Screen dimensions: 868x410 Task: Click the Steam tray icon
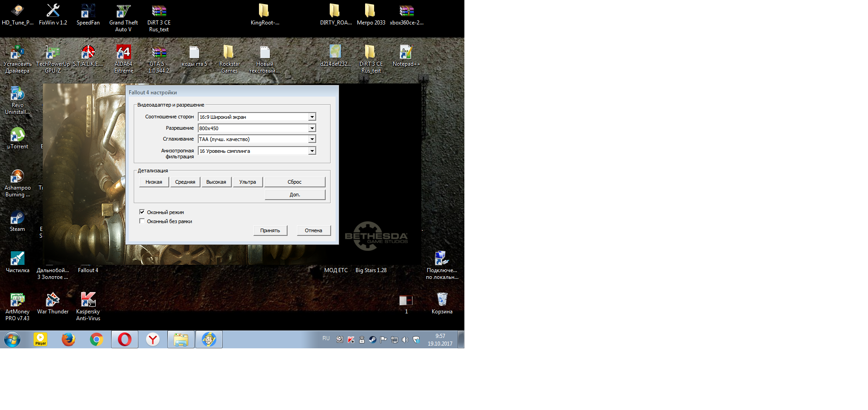[373, 339]
